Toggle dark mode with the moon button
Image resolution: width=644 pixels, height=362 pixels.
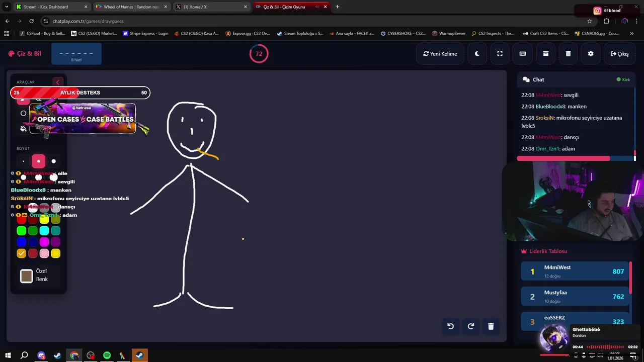coord(477,54)
